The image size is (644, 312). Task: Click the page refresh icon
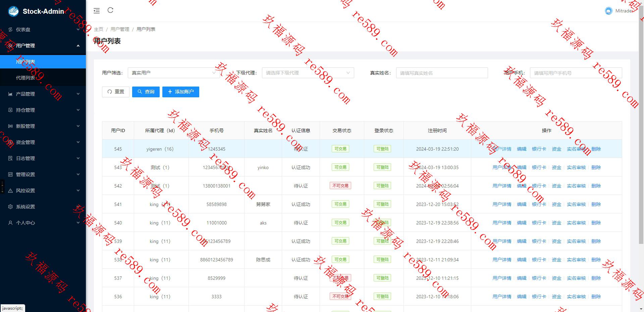point(110,10)
